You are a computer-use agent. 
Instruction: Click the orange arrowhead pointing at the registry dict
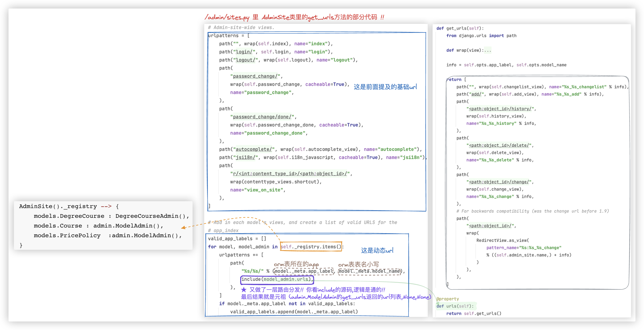pos(183,227)
